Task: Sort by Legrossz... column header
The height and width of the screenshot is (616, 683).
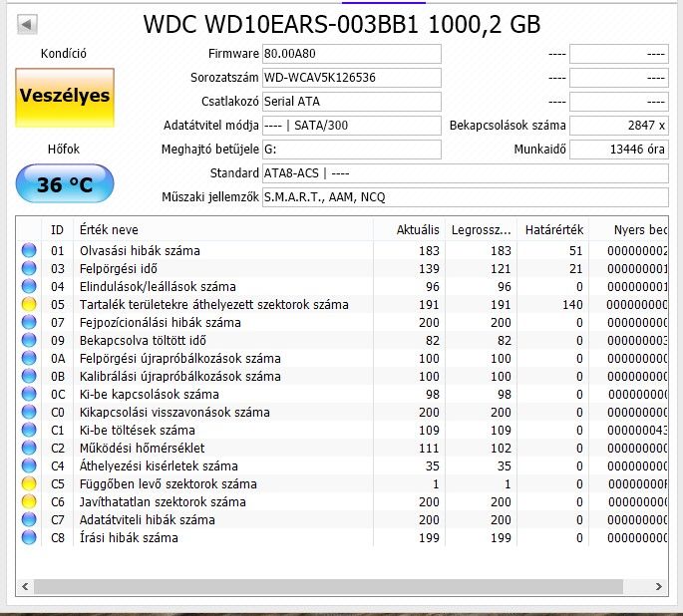Action: [x=481, y=230]
